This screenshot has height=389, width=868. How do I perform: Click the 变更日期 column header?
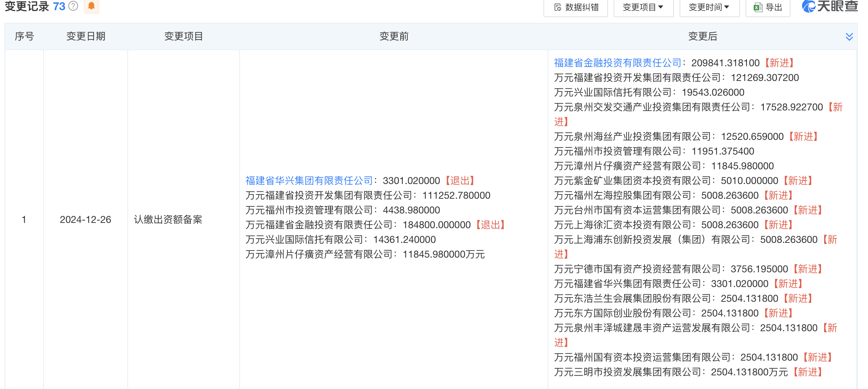pos(86,36)
